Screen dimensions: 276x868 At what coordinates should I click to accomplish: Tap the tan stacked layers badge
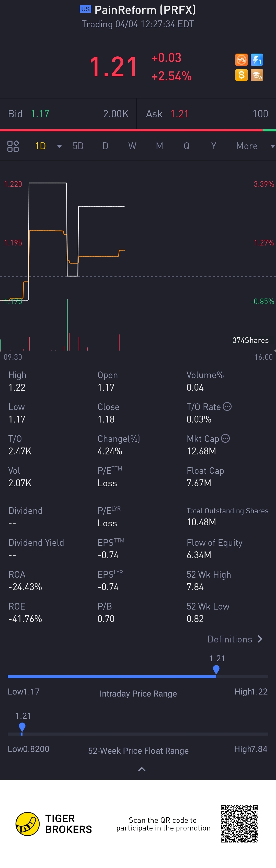[x=257, y=75]
